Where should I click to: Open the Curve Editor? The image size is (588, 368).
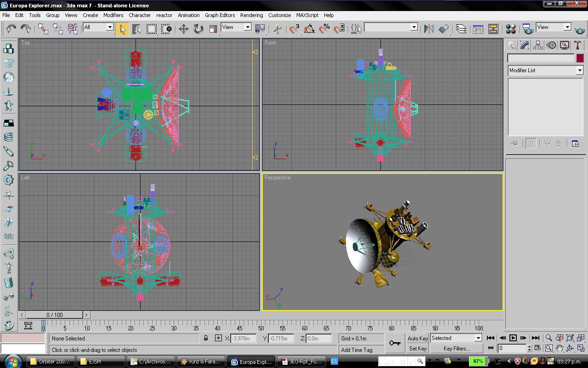pos(478,29)
